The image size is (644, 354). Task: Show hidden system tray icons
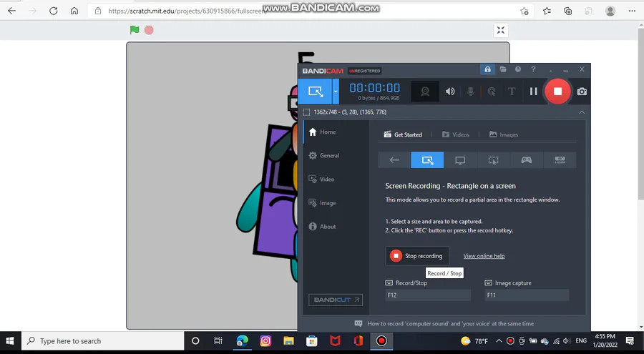point(499,341)
